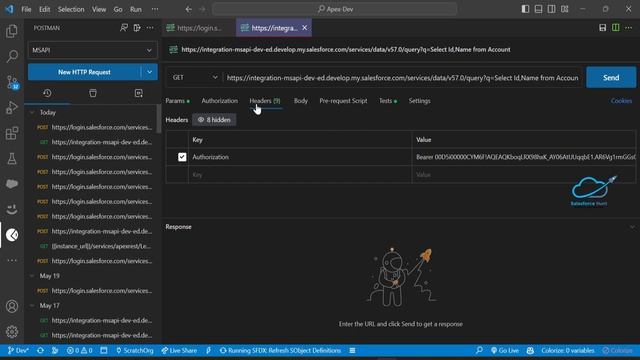Toggle panel layout icon in title bar

538,9
